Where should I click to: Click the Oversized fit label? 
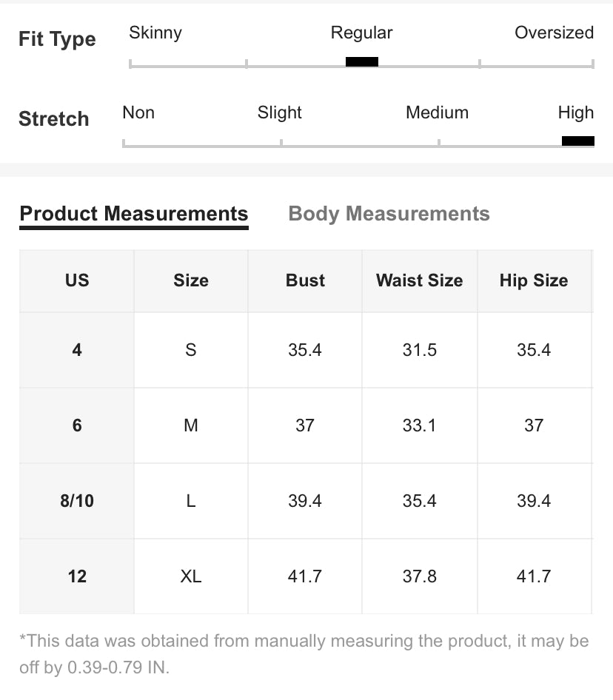point(554,33)
